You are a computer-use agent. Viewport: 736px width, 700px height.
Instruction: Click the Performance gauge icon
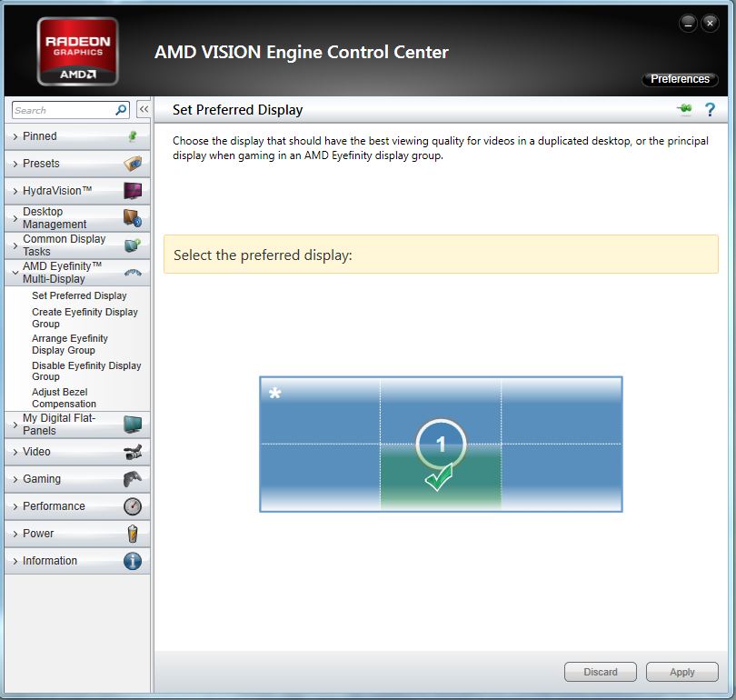[133, 506]
